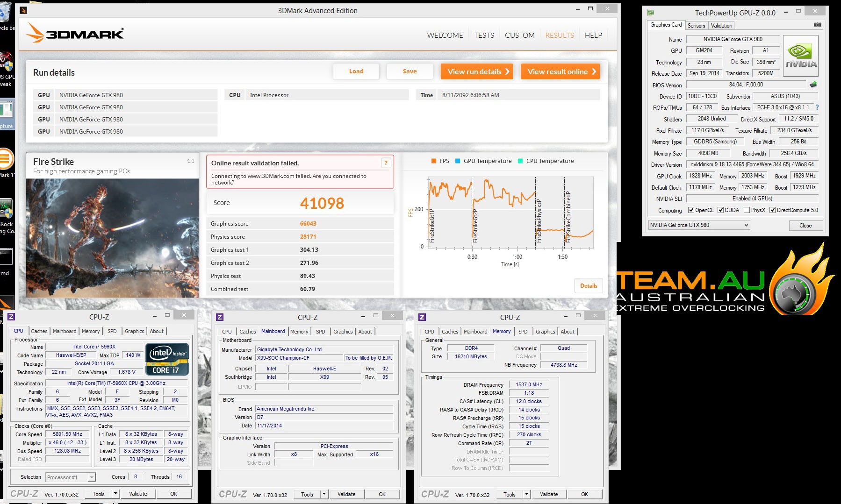841x504 pixels.
Task: Open the RESULTS tab in 3DMark
Action: coord(560,35)
